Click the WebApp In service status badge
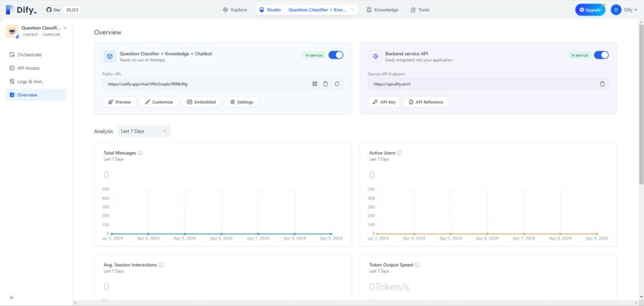This screenshot has width=644, height=306. (314, 55)
